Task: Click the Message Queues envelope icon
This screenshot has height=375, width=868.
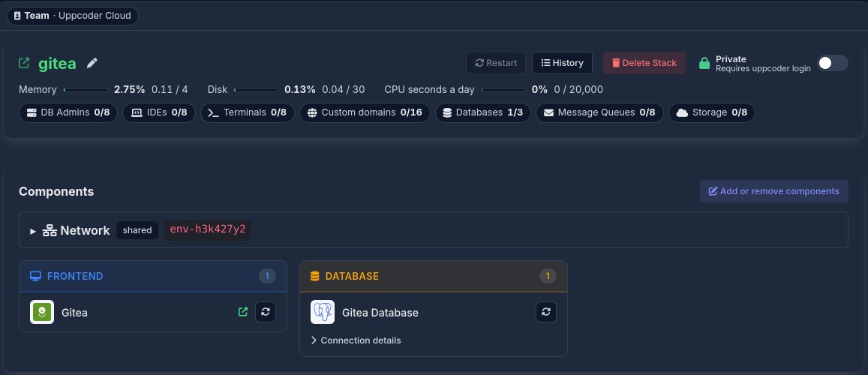Action: [x=548, y=112]
